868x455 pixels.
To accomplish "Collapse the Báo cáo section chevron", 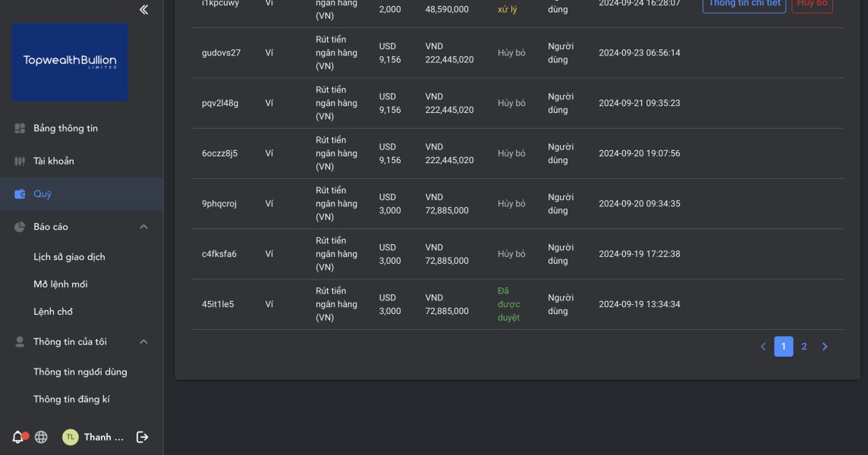I will click(143, 227).
